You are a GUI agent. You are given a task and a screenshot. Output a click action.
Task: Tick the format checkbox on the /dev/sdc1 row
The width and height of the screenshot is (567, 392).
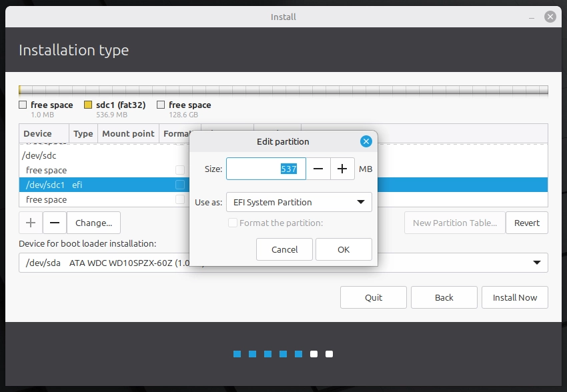click(180, 185)
